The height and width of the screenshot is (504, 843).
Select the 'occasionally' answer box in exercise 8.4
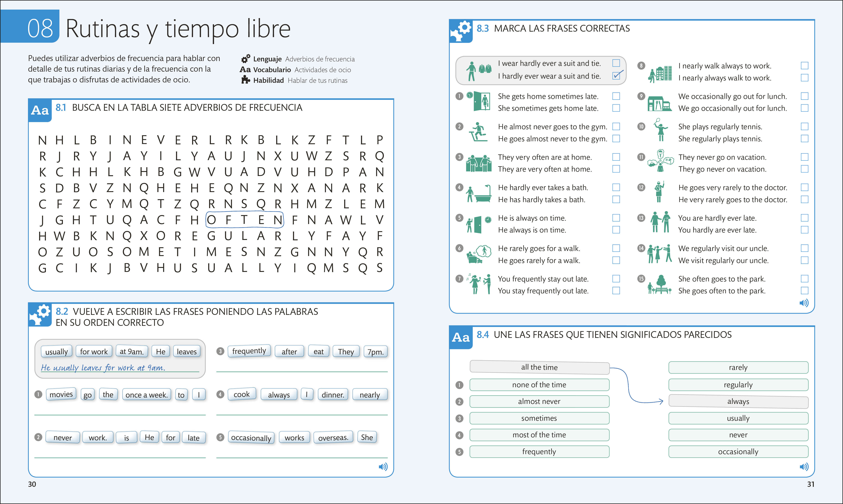point(738,452)
